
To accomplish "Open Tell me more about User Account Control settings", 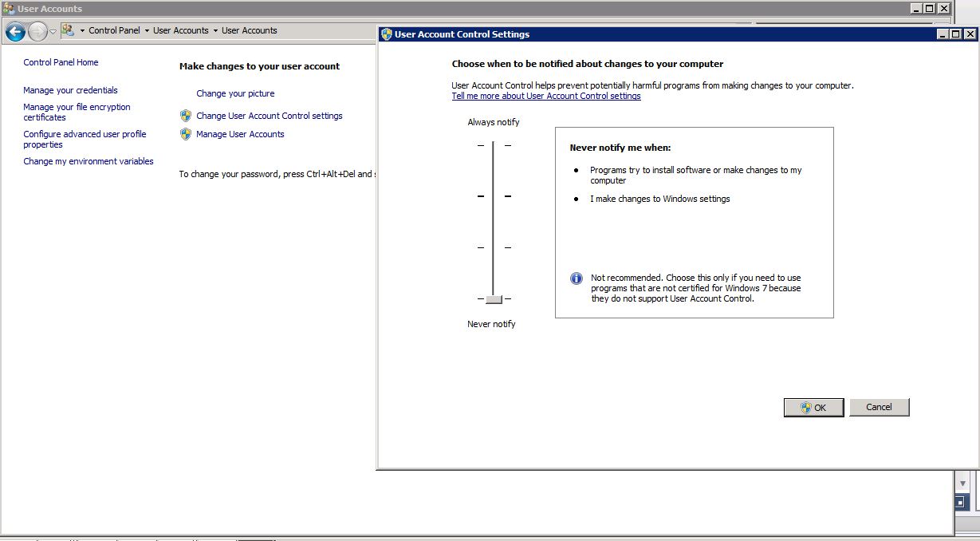I will click(x=546, y=96).
